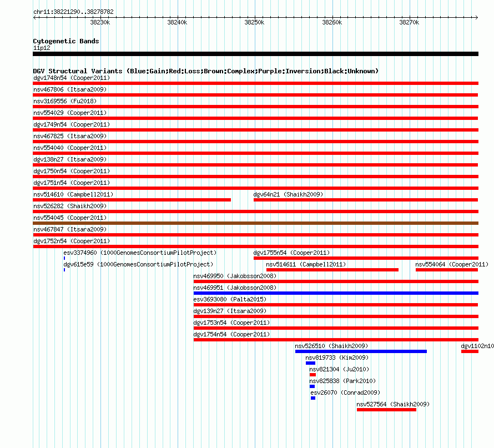494x448 pixels.
Task: Click the nsv821304 (Ju2010) label
Action: point(339,369)
